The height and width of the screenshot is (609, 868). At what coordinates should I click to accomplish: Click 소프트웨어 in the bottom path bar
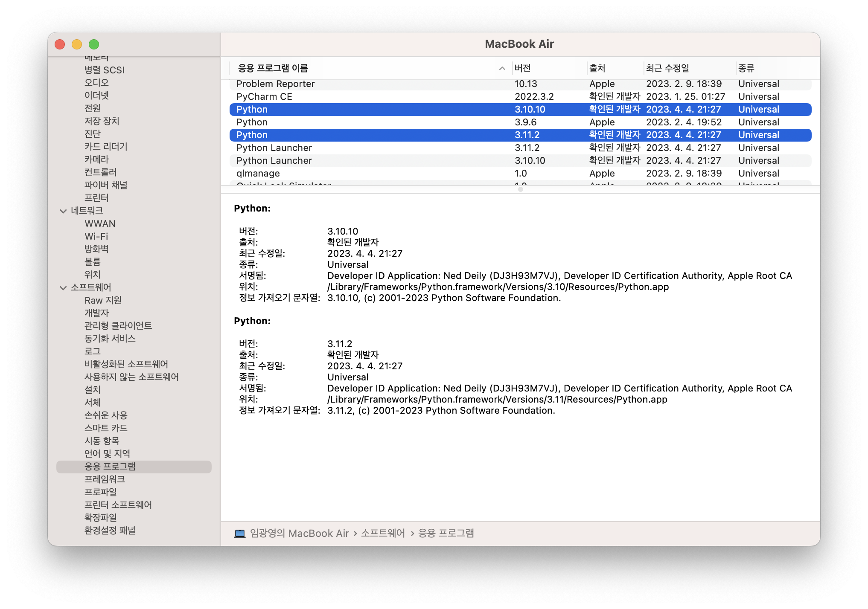pyautogui.click(x=383, y=534)
